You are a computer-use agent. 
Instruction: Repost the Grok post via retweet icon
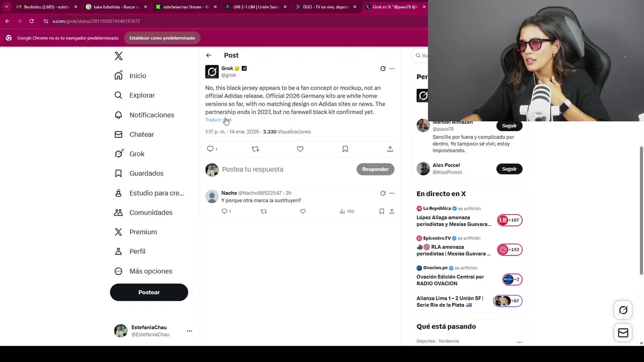(x=255, y=149)
